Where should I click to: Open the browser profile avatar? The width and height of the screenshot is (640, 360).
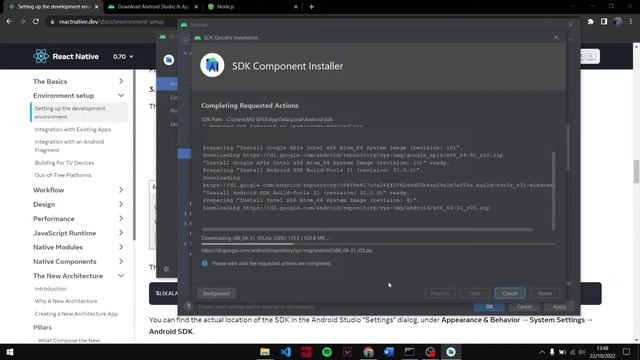[618, 21]
